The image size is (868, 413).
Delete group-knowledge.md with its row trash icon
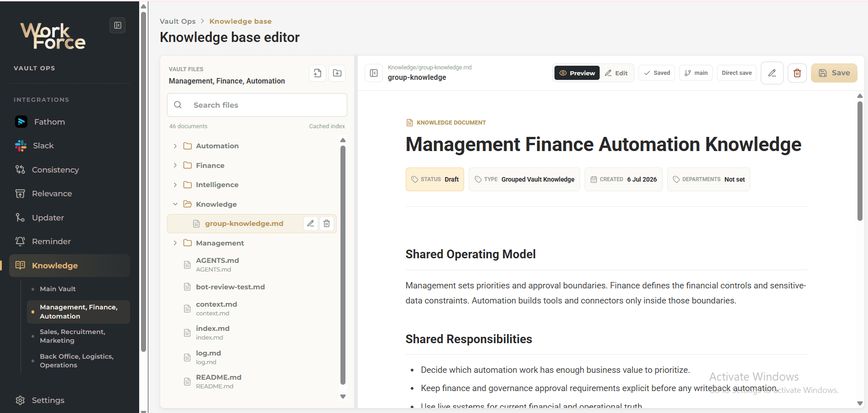[x=327, y=224]
